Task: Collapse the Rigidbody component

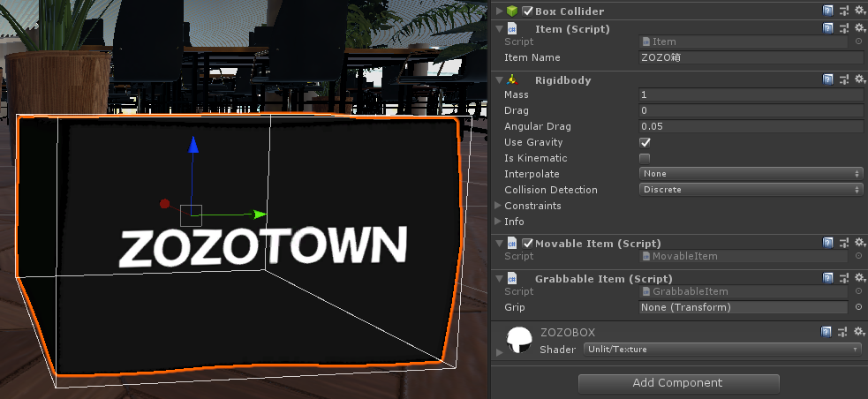Action: [500, 80]
